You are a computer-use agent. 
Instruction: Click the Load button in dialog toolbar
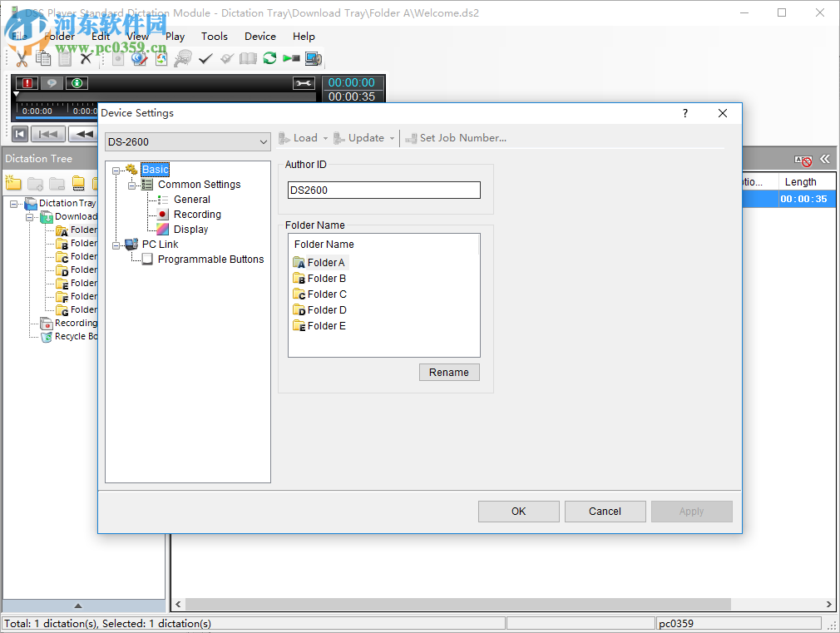point(299,138)
